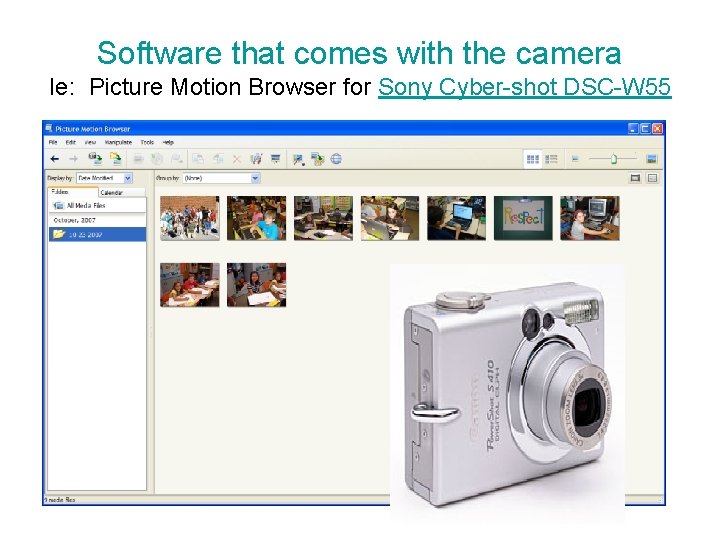This screenshot has height=540, width=720.
Task: Click the slide show screen icon
Action: pos(276,159)
